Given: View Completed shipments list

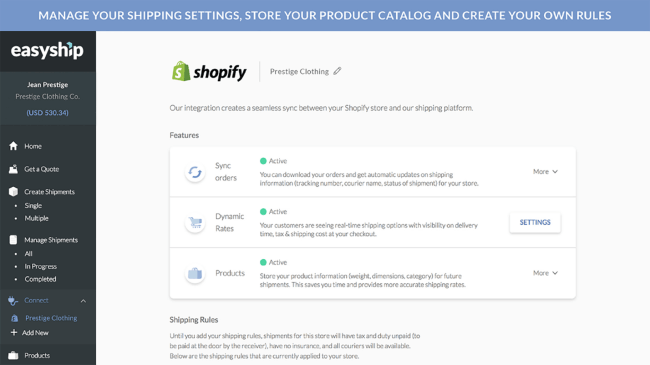Looking at the screenshot, I should click(40, 279).
